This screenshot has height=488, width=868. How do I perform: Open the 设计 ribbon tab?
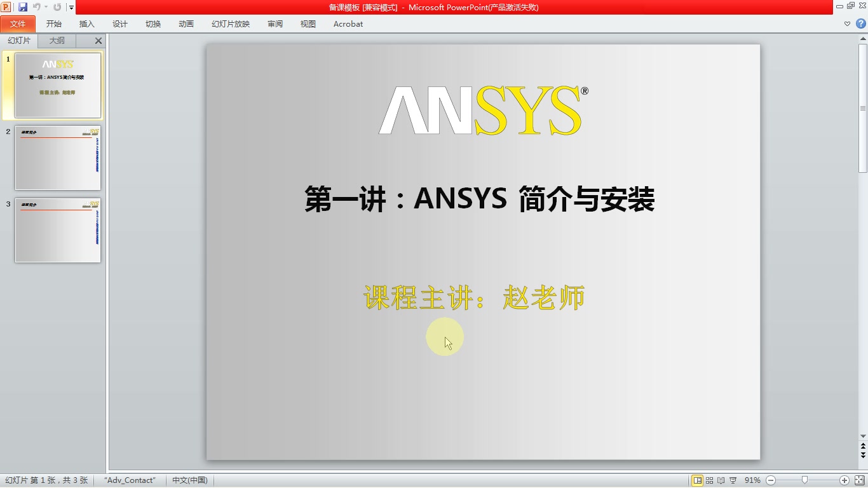(x=120, y=24)
